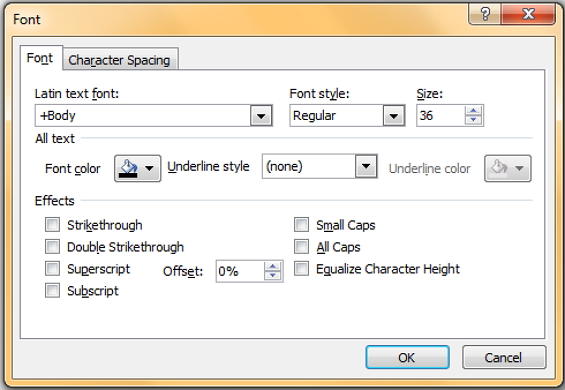
Task: Toggle the Subscript checkbox
Action: coord(53,291)
